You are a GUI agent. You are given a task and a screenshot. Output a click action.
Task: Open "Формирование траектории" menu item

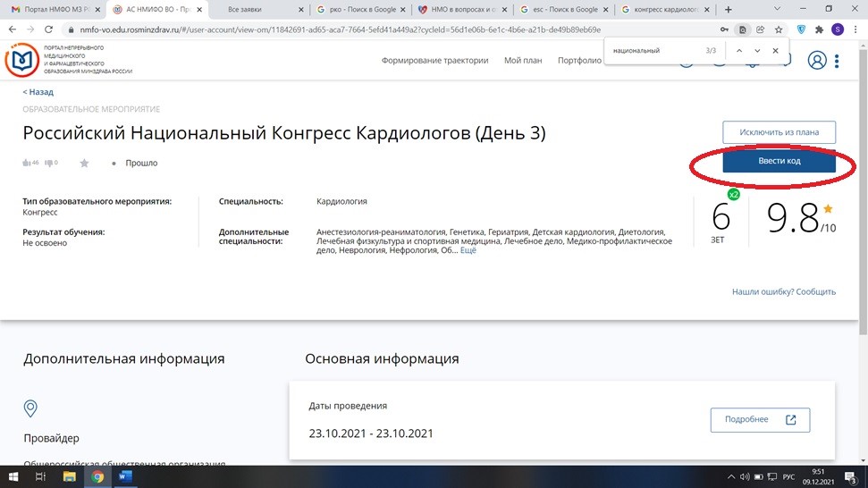coord(434,61)
